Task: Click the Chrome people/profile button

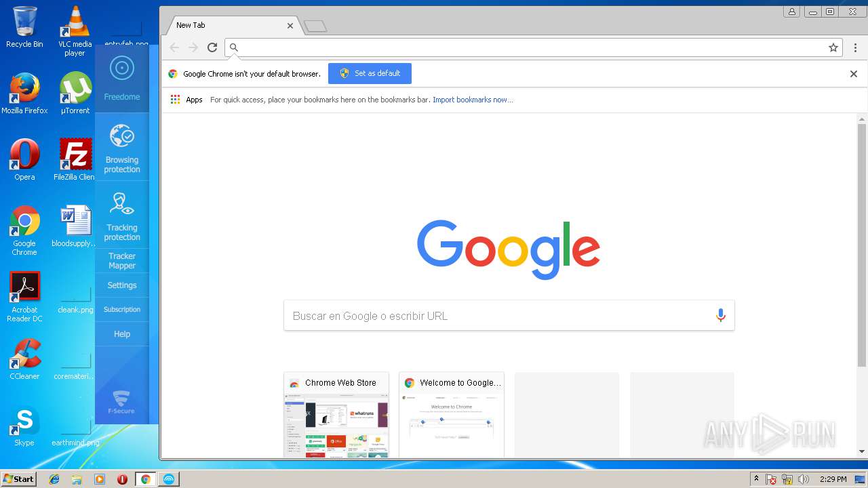Action: 791,12
